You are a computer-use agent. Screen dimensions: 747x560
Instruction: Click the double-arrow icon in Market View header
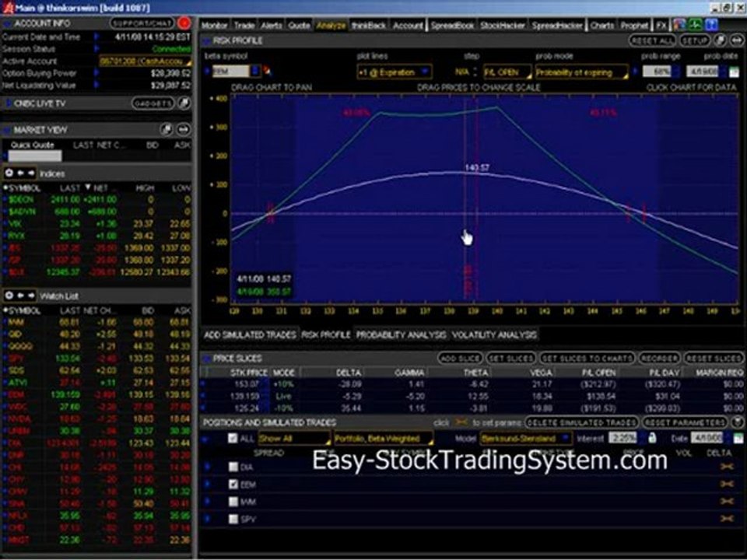pos(184,129)
